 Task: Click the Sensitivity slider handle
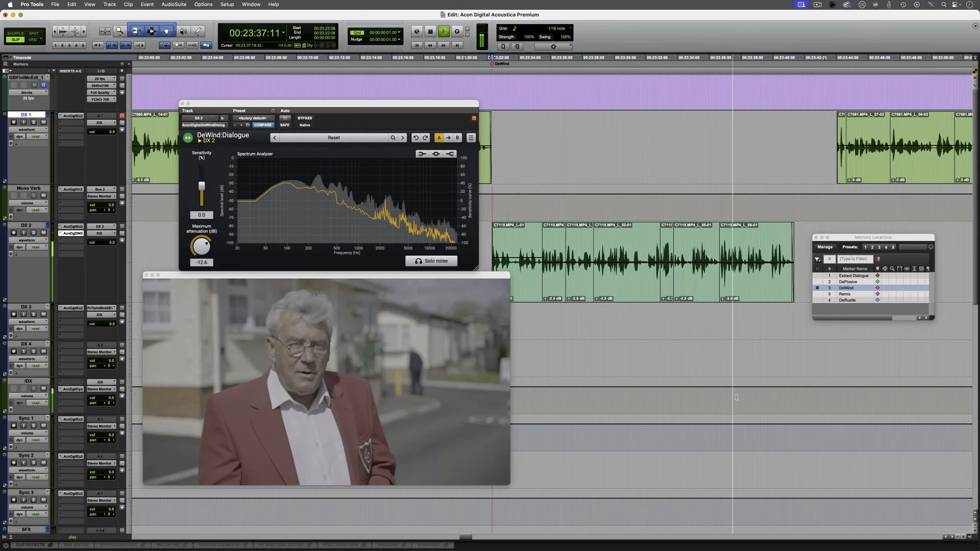(x=202, y=186)
